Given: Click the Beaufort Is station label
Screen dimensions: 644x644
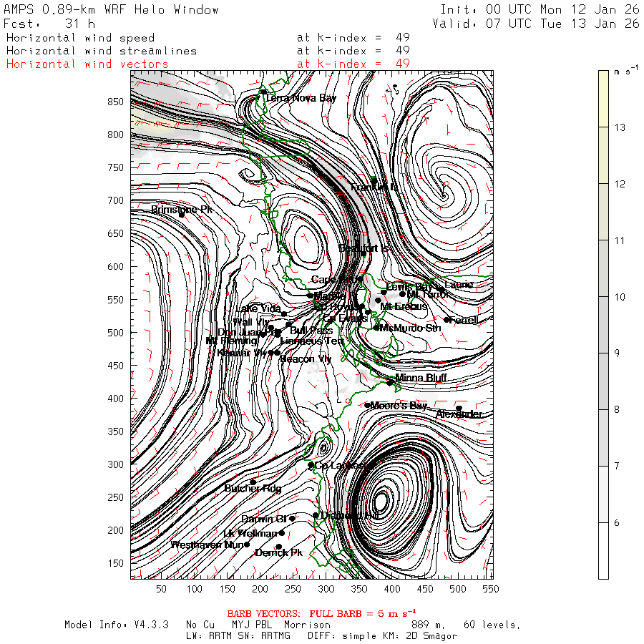Looking at the screenshot, I should [364, 248].
